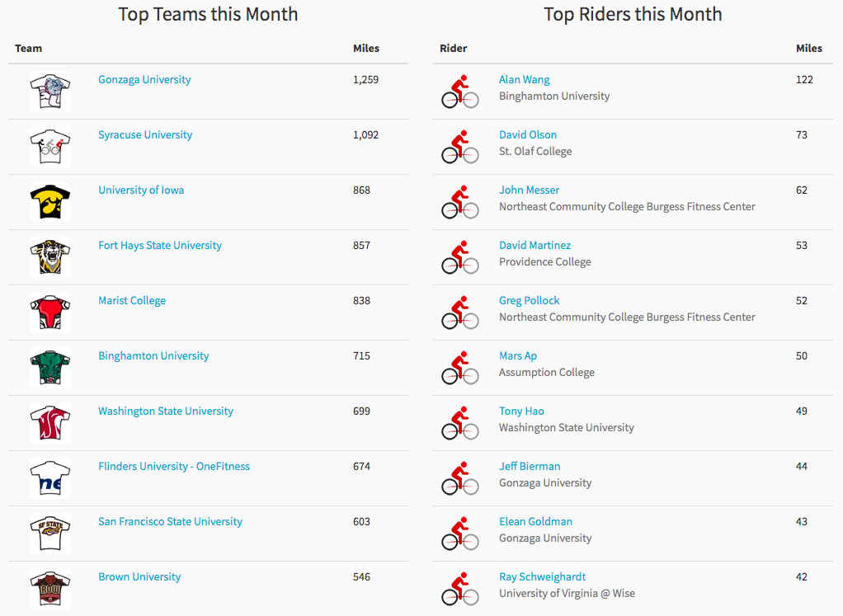Click the University of Iowa yellow jersey icon
The width and height of the screenshot is (843, 616).
click(50, 202)
